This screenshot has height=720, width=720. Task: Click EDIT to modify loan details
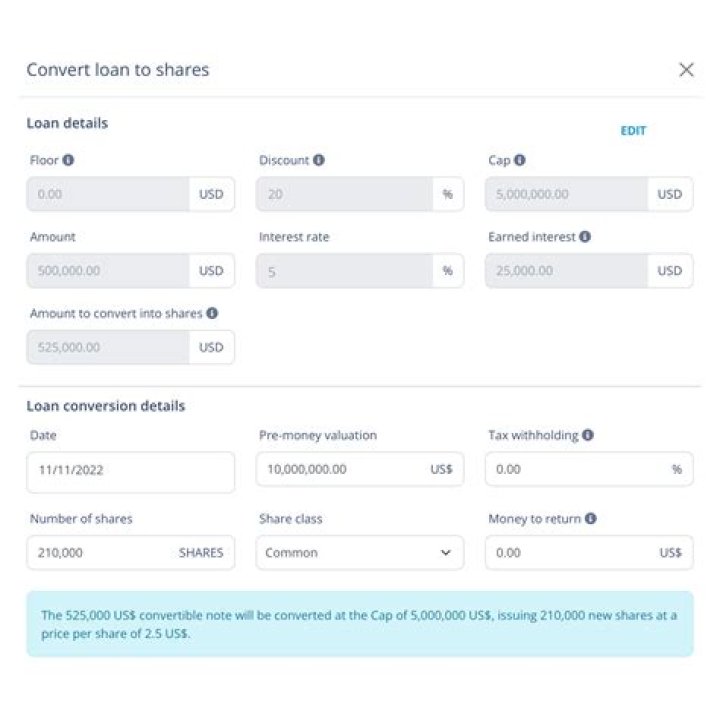coord(633,131)
